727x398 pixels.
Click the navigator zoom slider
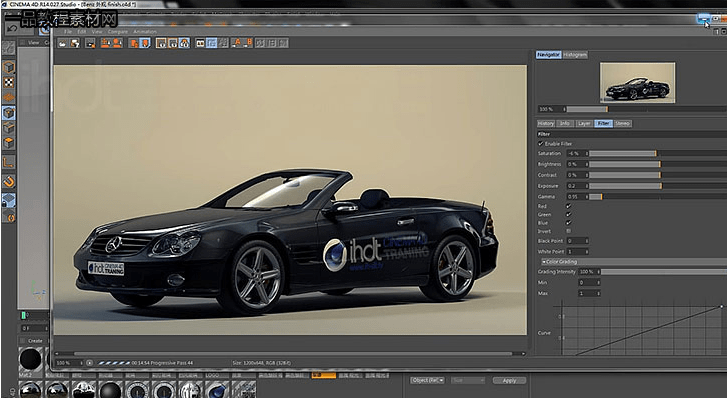tap(646, 109)
